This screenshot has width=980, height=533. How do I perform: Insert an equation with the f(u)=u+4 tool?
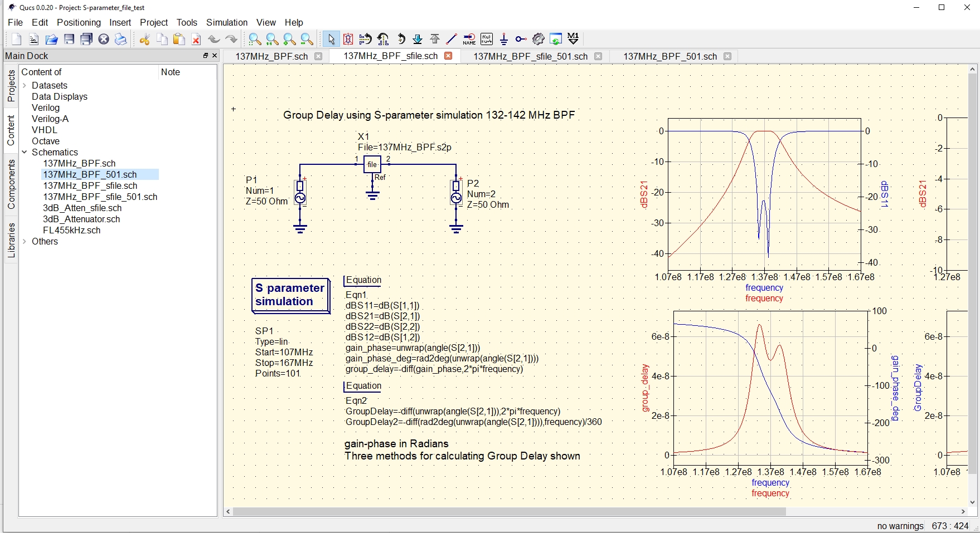tap(487, 39)
